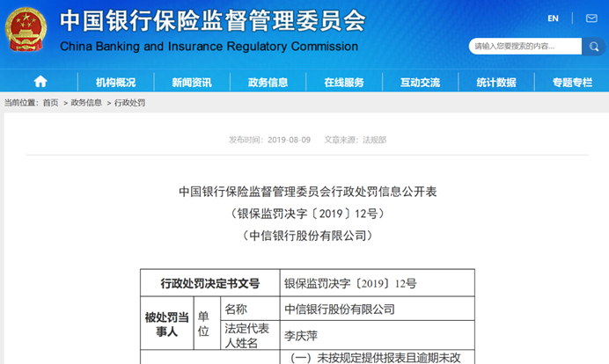
Task: Click the 被处罚当事人 table cell
Action: point(167,324)
